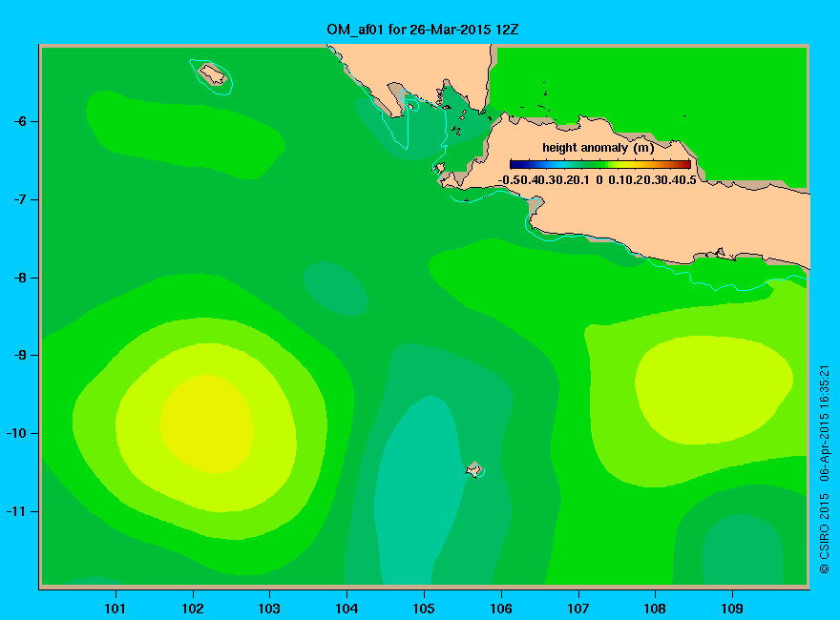Click the small island near 105.6E, 10.5S
840x620 pixels.
point(474,469)
